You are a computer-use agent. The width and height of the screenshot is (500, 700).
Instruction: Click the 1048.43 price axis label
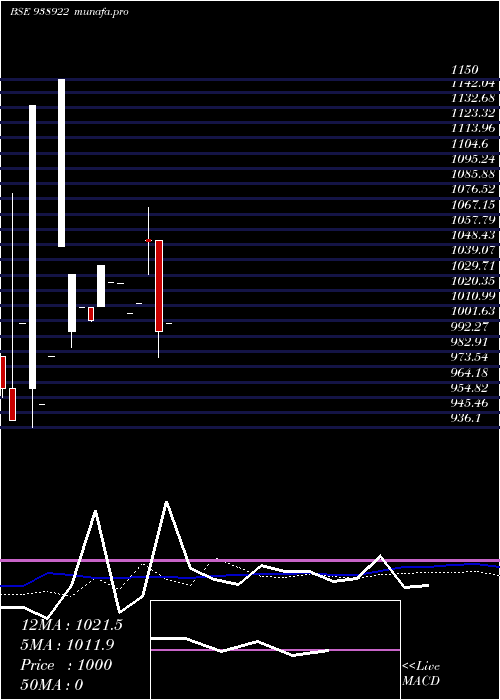click(x=472, y=235)
